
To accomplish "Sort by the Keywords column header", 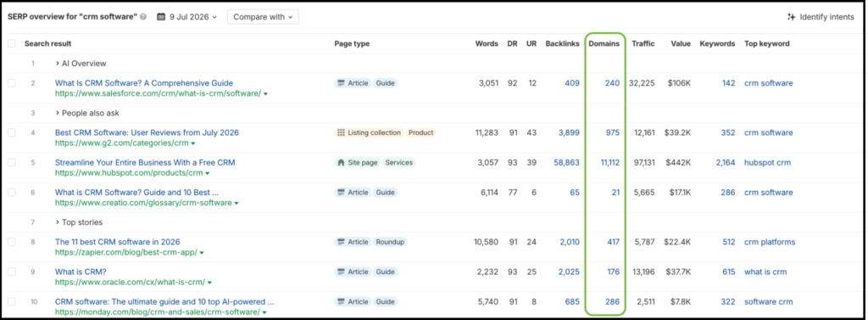I will 717,43.
